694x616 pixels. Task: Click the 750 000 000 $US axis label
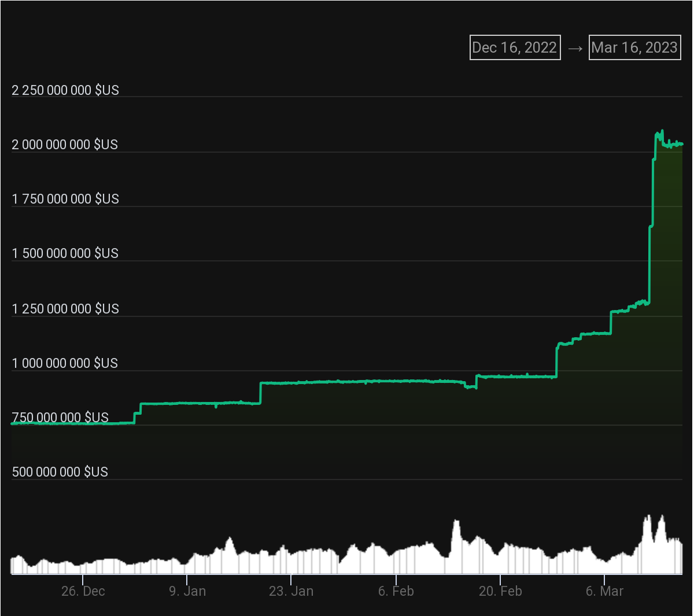pos(61,417)
